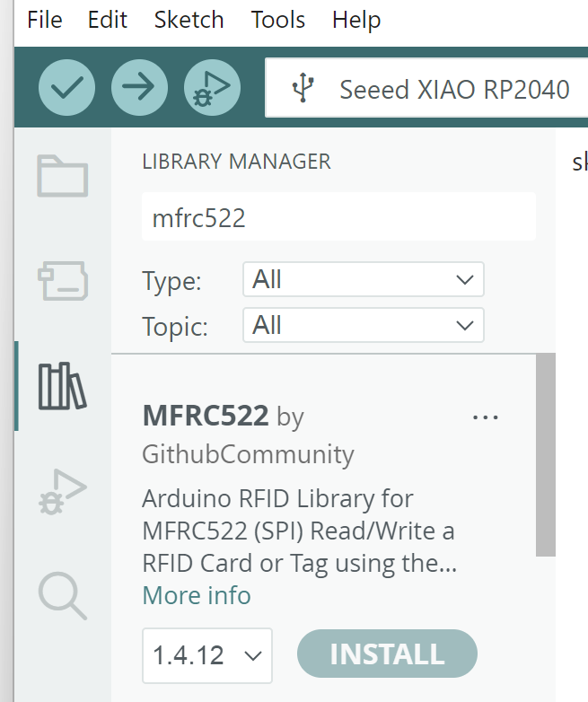This screenshot has width=588, height=702.
Task: Click the Upload arrow button
Action: [x=139, y=87]
